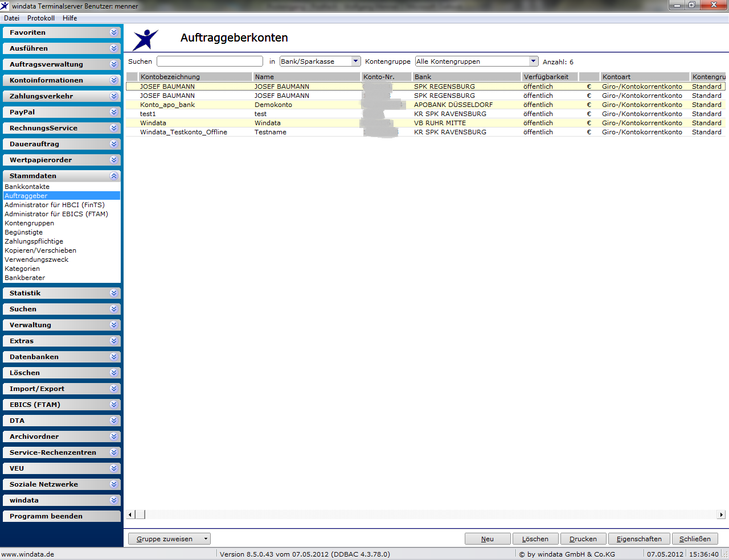The width and height of the screenshot is (729, 560).
Task: Open the Datei menu
Action: [11, 18]
